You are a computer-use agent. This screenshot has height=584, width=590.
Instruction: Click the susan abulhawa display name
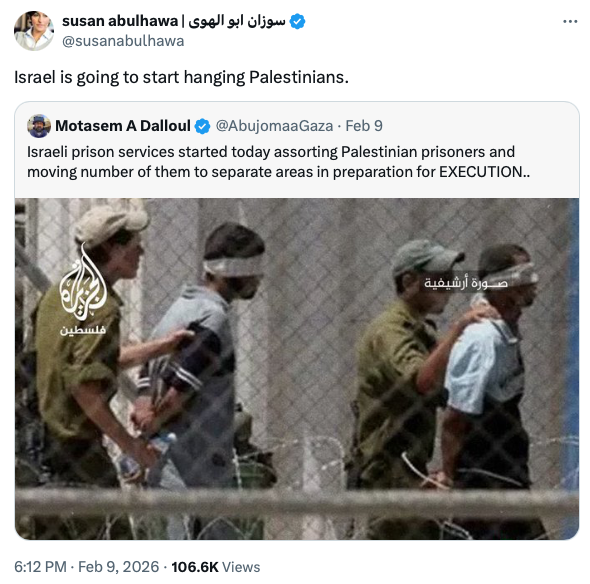[120, 21]
